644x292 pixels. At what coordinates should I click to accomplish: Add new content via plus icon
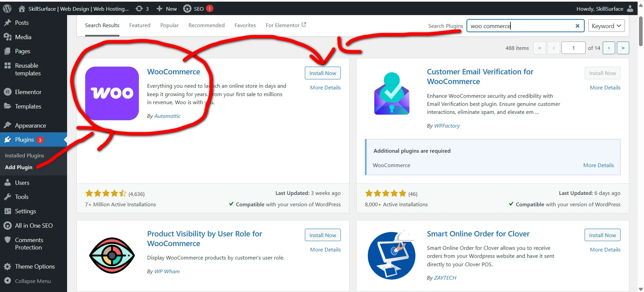pyautogui.click(x=159, y=9)
